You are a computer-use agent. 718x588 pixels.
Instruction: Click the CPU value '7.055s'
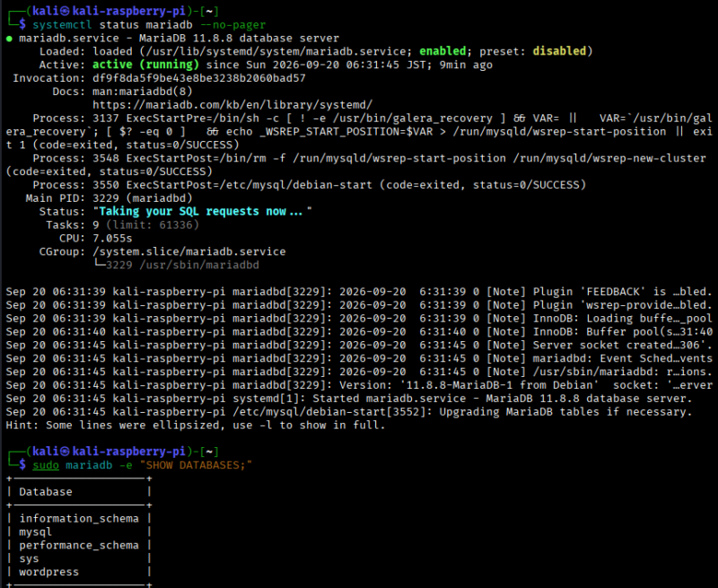click(x=112, y=238)
